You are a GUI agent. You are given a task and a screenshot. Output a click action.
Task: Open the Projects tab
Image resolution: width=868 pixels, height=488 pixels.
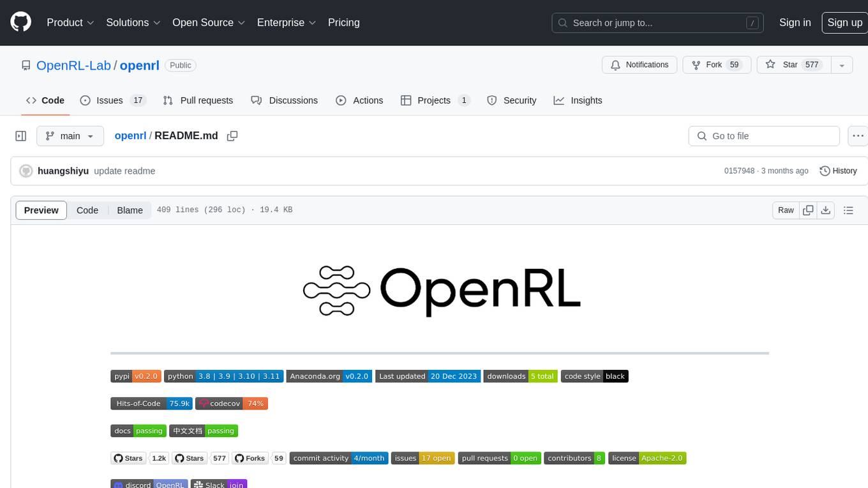pyautogui.click(x=435, y=100)
